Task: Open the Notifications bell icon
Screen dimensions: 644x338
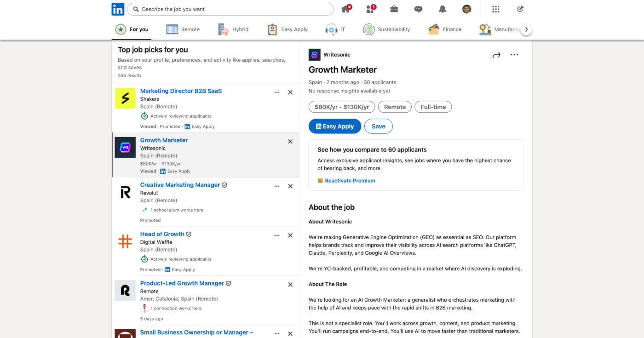Action: coord(442,9)
